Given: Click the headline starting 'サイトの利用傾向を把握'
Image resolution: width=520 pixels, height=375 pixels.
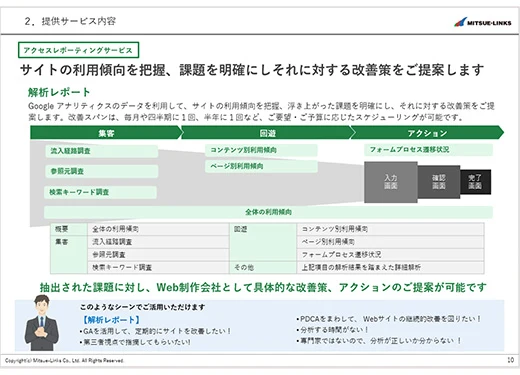Looking at the screenshot, I should (x=252, y=70).
